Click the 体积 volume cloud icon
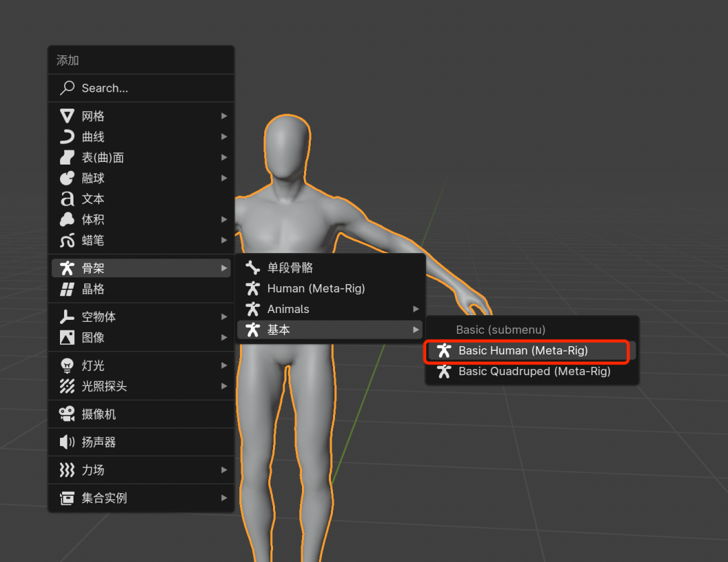 tap(67, 219)
